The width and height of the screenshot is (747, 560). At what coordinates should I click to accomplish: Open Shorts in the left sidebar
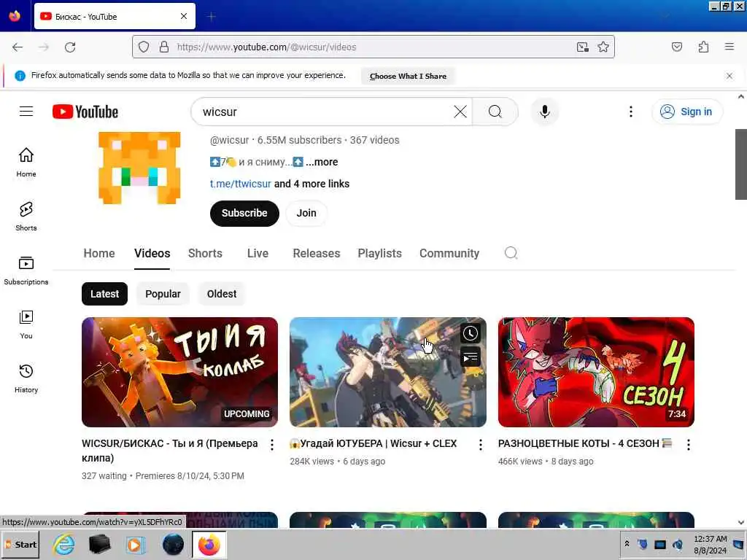[26, 216]
